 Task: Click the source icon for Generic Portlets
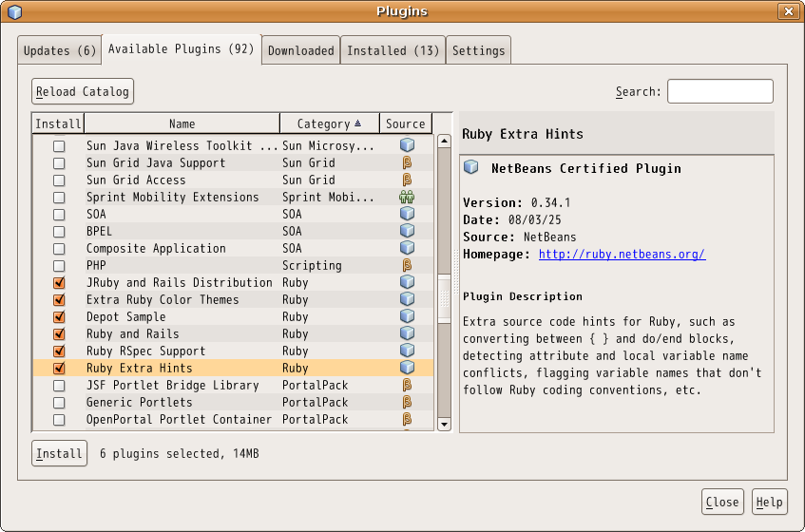click(x=407, y=403)
